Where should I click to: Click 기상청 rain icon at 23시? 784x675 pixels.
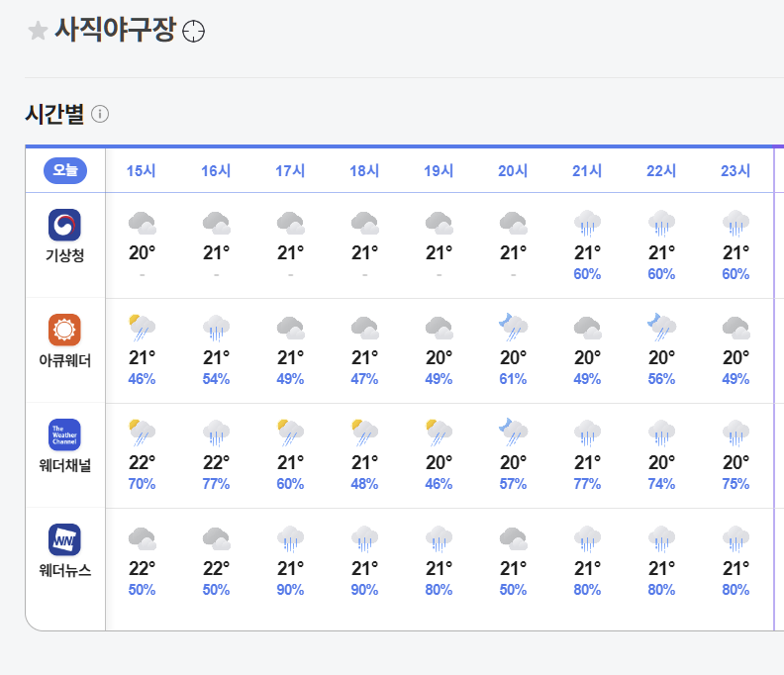point(736,223)
